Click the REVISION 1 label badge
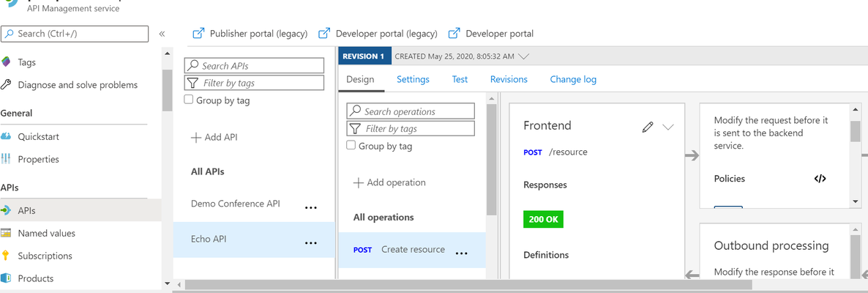The height and width of the screenshot is (293, 868). 363,56
